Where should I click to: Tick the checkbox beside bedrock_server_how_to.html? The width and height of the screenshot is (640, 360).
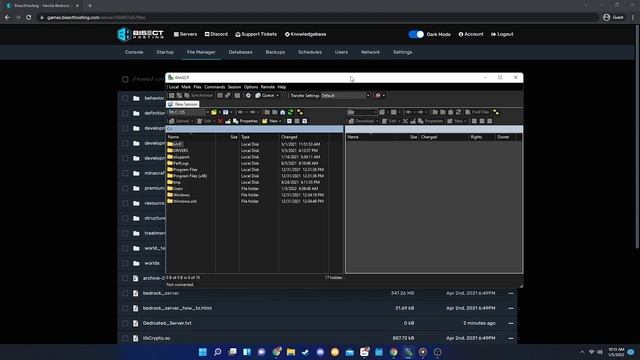tap(125, 308)
